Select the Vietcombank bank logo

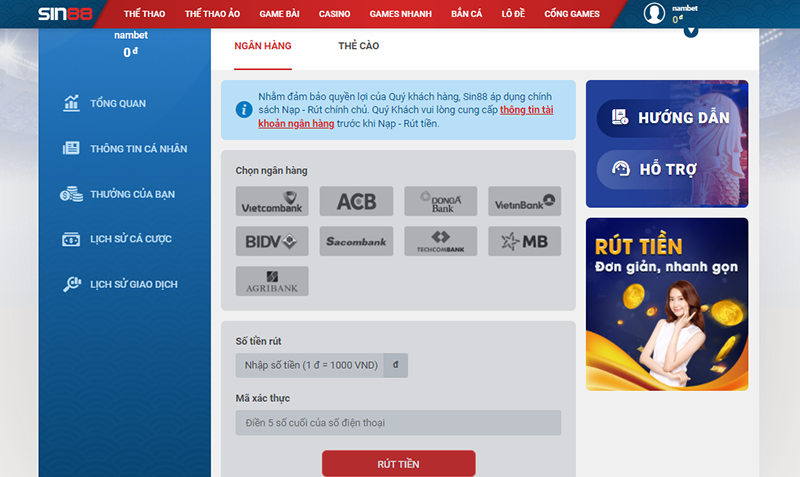click(x=272, y=201)
